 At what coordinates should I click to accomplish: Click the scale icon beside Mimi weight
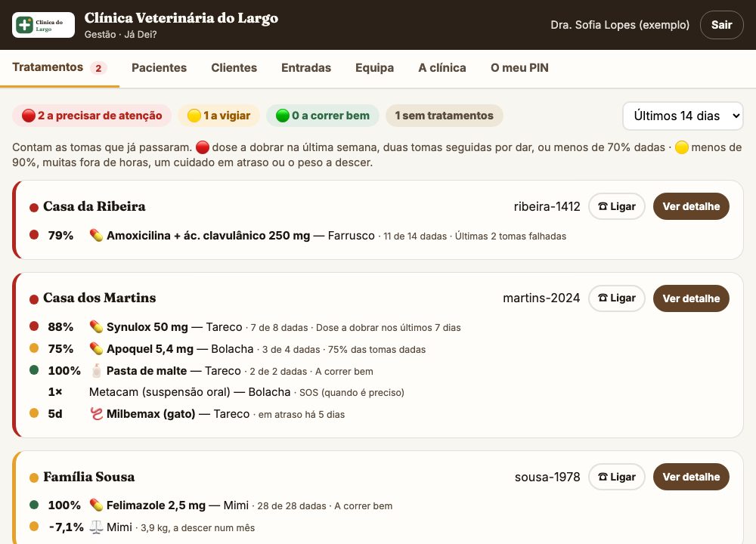click(x=97, y=527)
